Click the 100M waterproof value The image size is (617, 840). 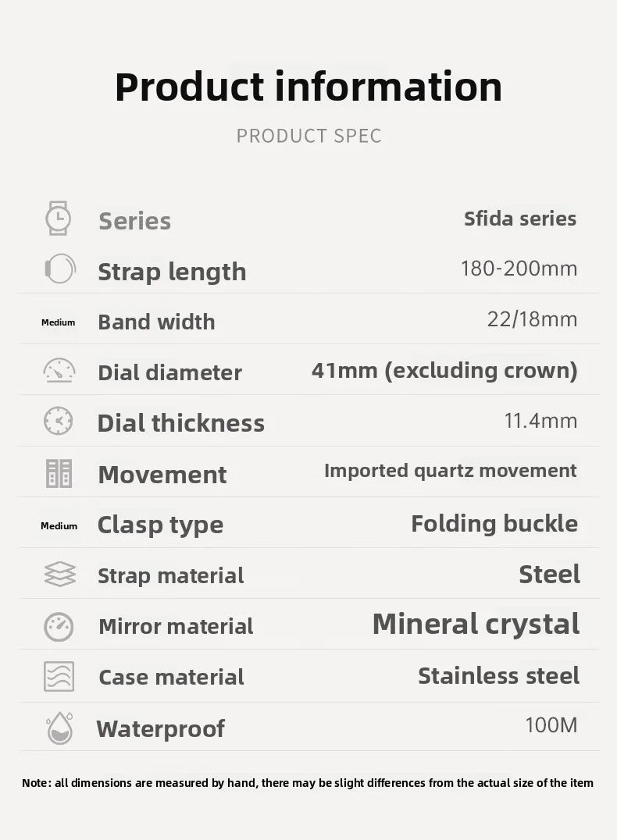[x=551, y=725]
